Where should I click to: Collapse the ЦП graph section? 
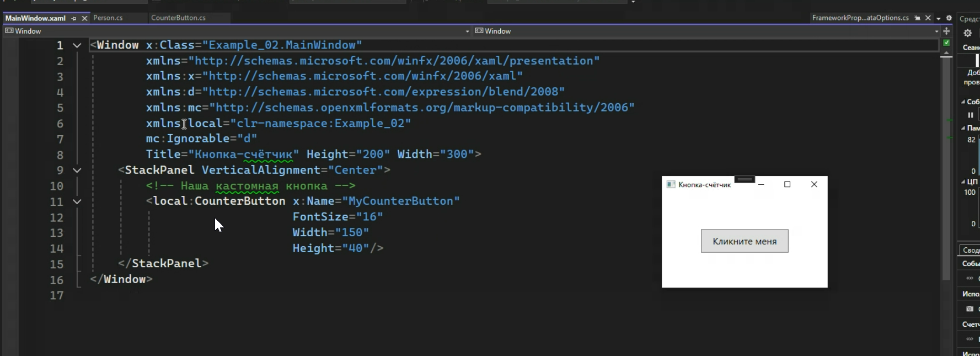pos(963,182)
